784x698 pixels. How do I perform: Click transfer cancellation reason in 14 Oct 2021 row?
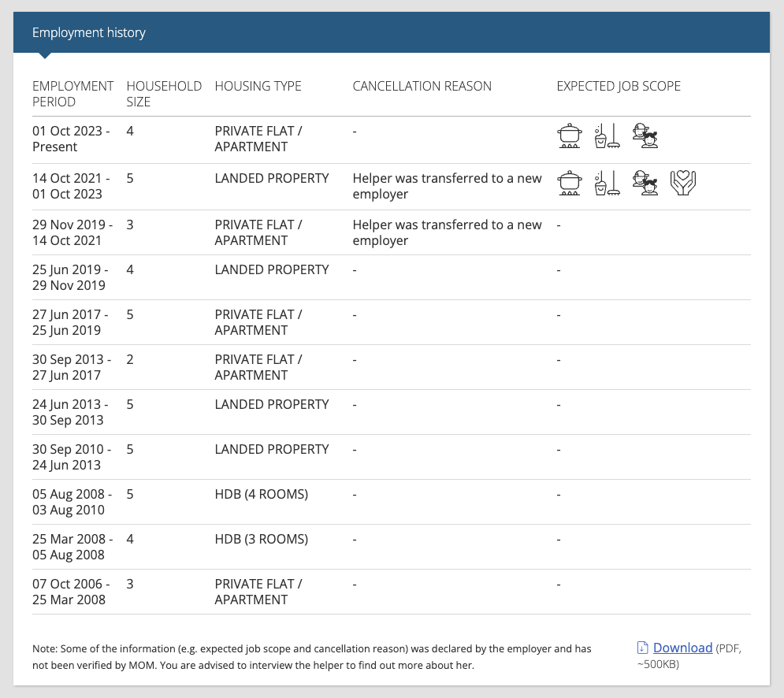click(x=447, y=186)
